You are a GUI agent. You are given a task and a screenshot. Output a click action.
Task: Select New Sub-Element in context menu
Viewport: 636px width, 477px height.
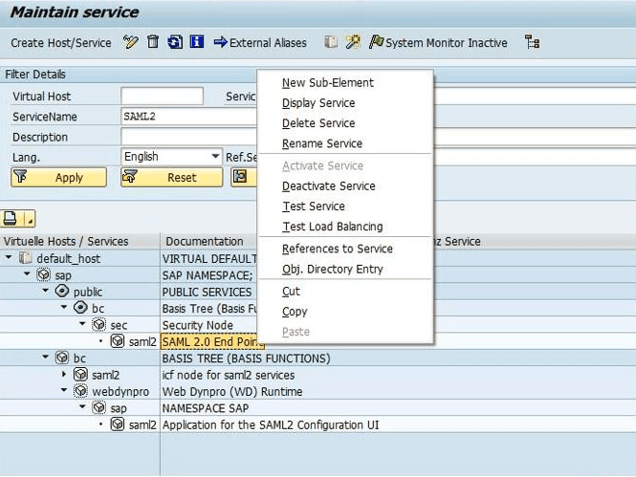[x=328, y=83]
